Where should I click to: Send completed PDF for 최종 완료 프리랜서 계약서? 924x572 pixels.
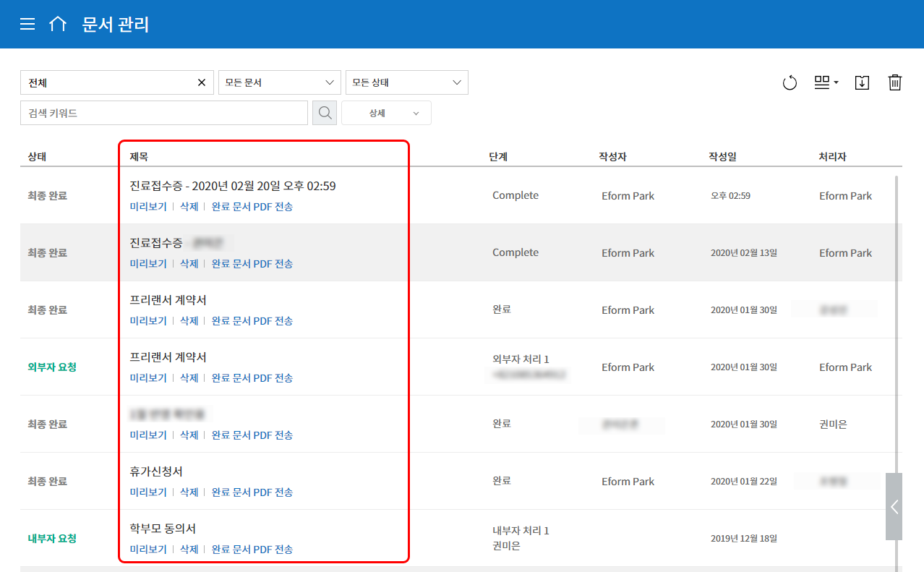pos(252,321)
